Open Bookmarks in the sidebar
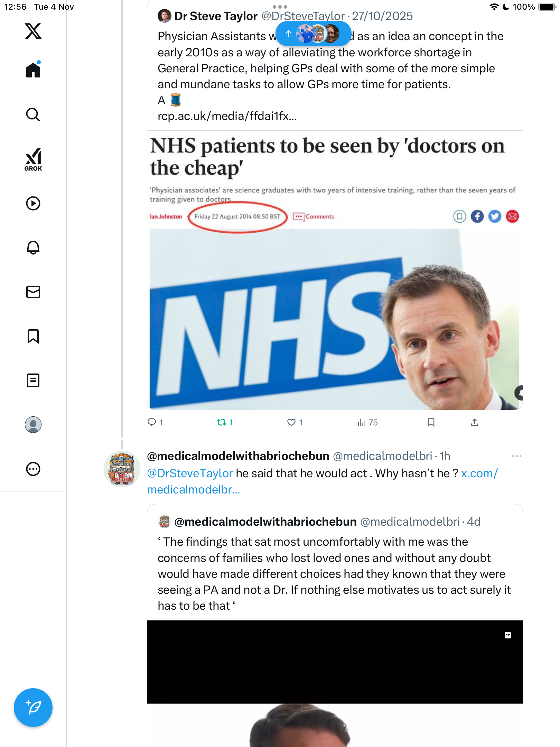The image size is (560, 747). point(33,336)
